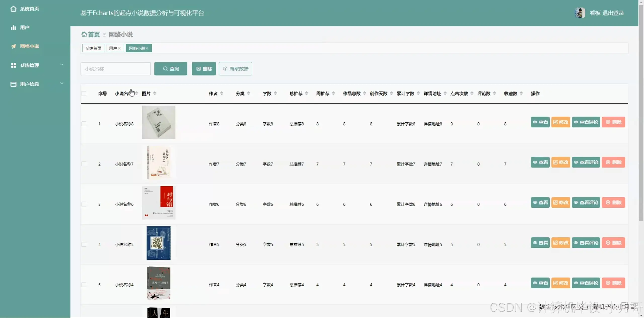Click 查看评论 for 小说名称7
Screen dimensions: 644x318
coord(586,162)
